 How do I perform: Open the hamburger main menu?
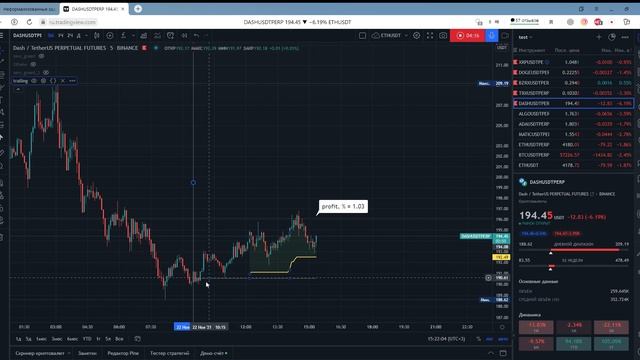coord(2,36)
